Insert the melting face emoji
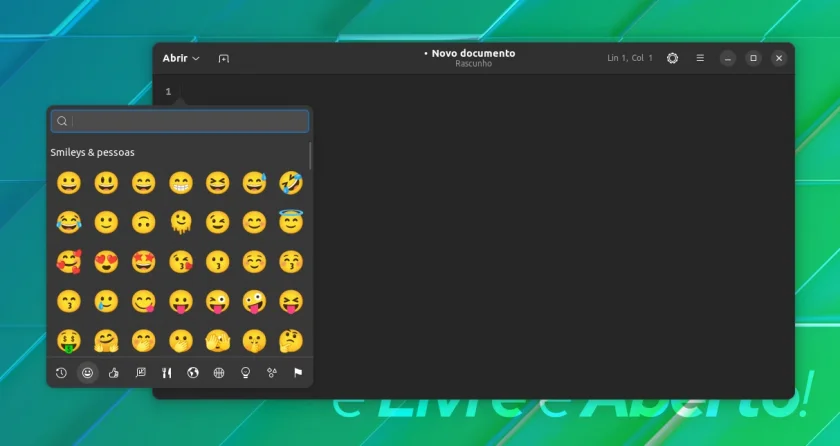Viewport: 840px width, 446px height. (x=181, y=222)
